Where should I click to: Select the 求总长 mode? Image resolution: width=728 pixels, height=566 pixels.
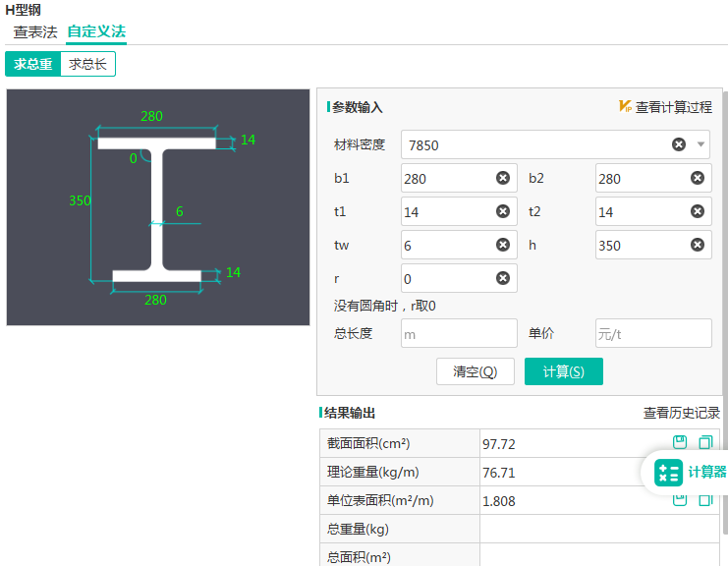click(x=87, y=64)
